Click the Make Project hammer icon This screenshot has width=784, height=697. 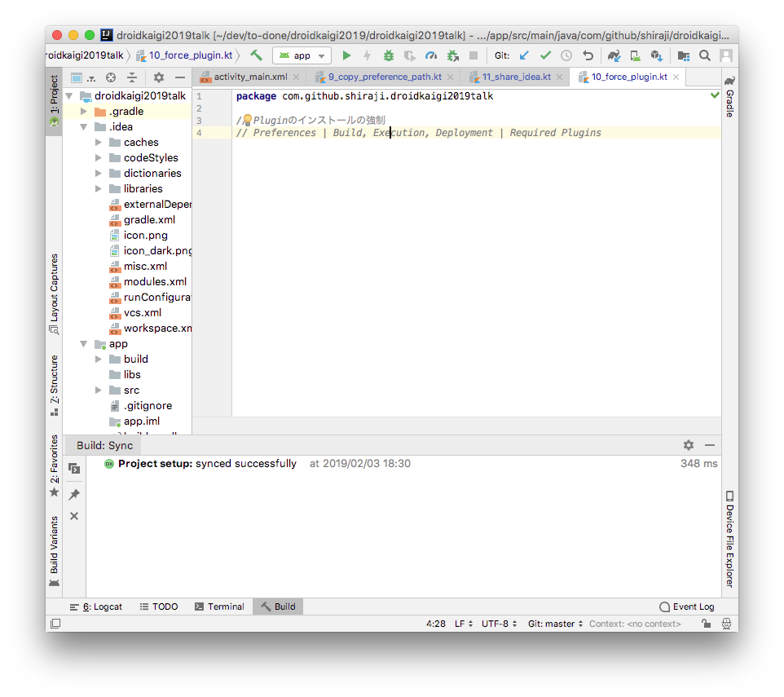257,55
